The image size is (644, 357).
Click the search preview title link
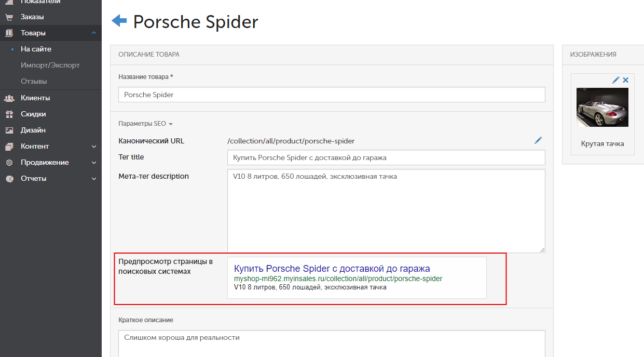tap(332, 269)
